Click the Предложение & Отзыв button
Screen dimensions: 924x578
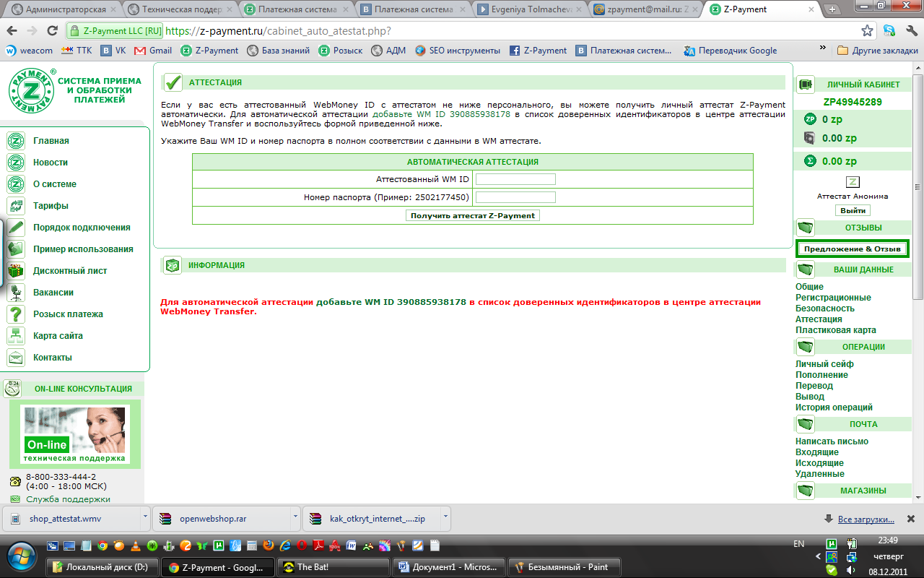[853, 249]
